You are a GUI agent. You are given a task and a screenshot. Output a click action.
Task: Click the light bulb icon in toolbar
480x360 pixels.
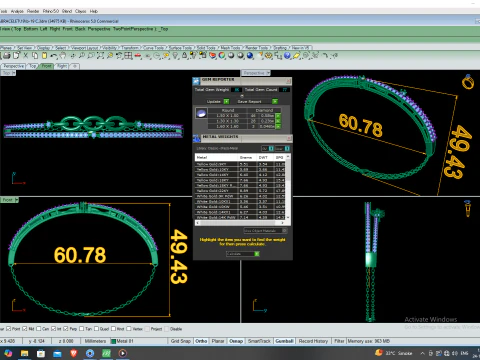(x=175, y=56)
